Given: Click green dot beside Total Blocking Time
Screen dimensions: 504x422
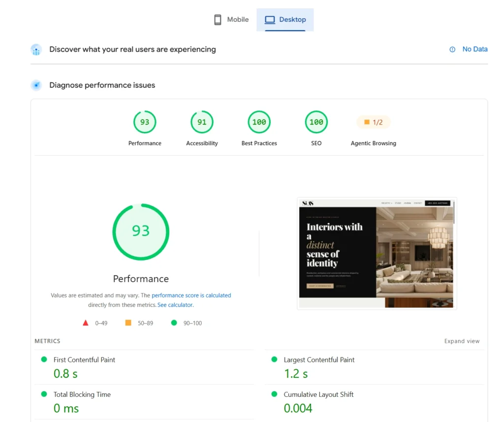Looking at the screenshot, I should click(x=44, y=394).
